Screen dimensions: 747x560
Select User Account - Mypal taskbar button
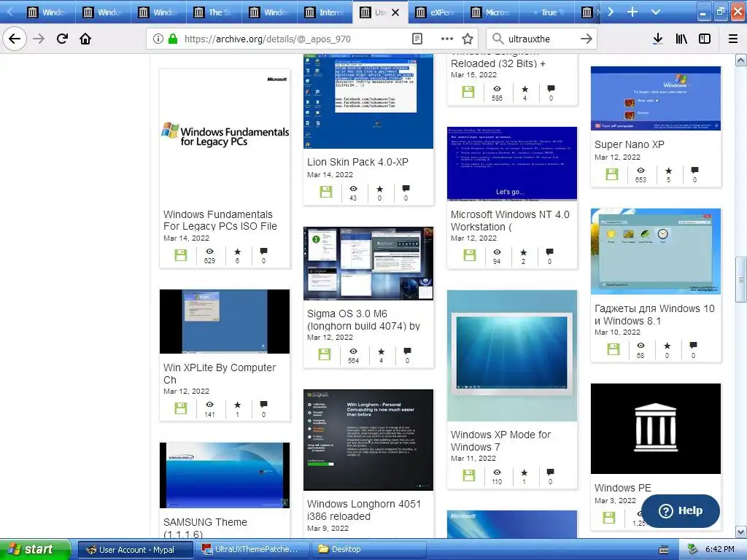coord(135,550)
